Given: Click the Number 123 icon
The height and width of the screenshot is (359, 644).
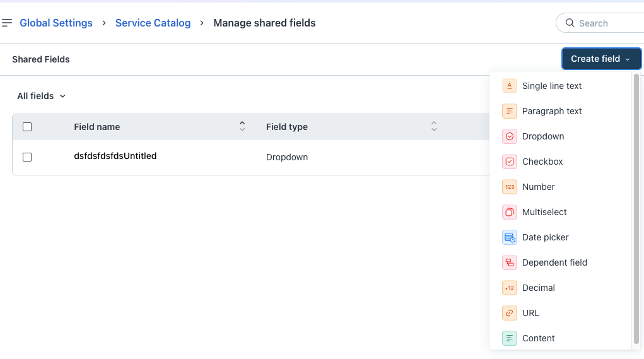Looking at the screenshot, I should [509, 187].
